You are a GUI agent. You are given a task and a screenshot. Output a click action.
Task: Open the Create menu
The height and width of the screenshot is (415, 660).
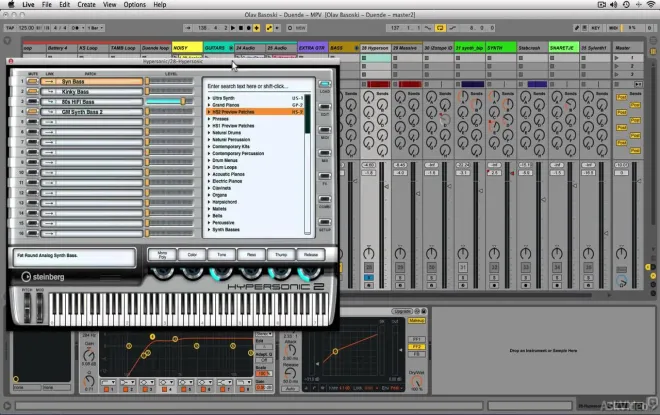pyautogui.click(x=86, y=5)
